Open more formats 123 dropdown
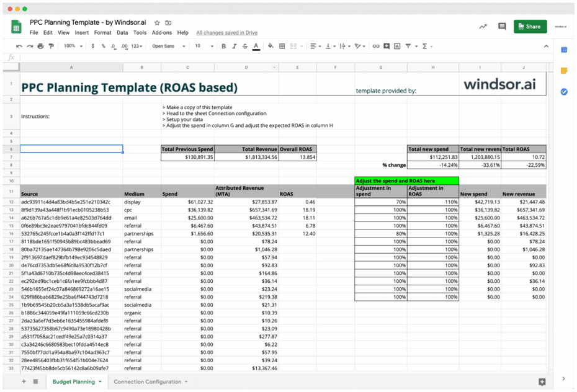The image size is (577, 392). coord(136,46)
